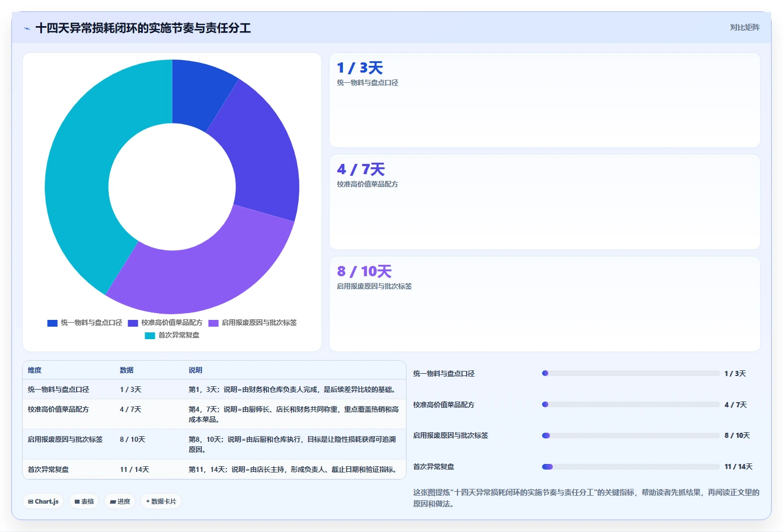This screenshot has height=532, width=783.
Task: Select table cell 校准高价值菜品配方
Action: 58,409
